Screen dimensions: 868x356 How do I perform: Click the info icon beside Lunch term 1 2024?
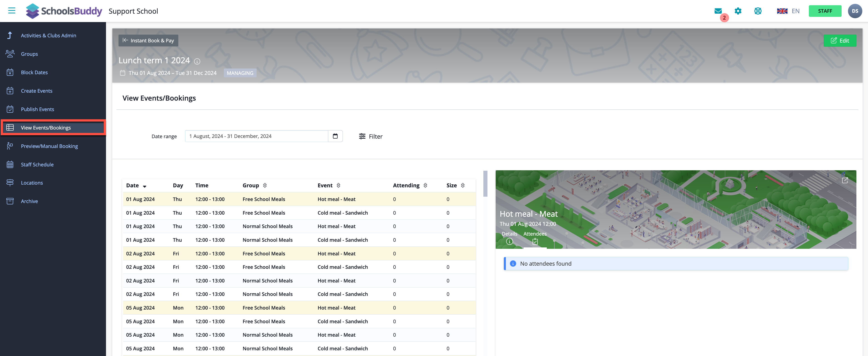click(197, 61)
